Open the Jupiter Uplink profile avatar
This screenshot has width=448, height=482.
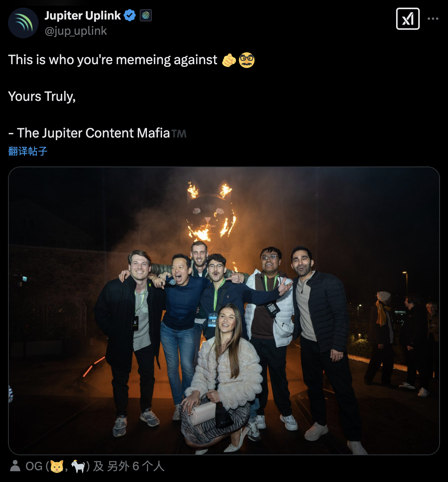click(x=23, y=23)
